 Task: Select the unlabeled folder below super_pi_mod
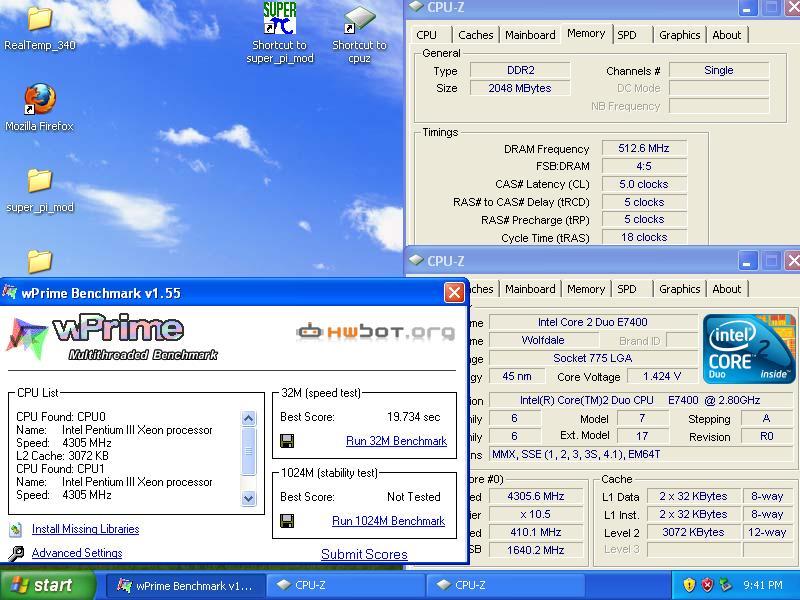pos(40,262)
